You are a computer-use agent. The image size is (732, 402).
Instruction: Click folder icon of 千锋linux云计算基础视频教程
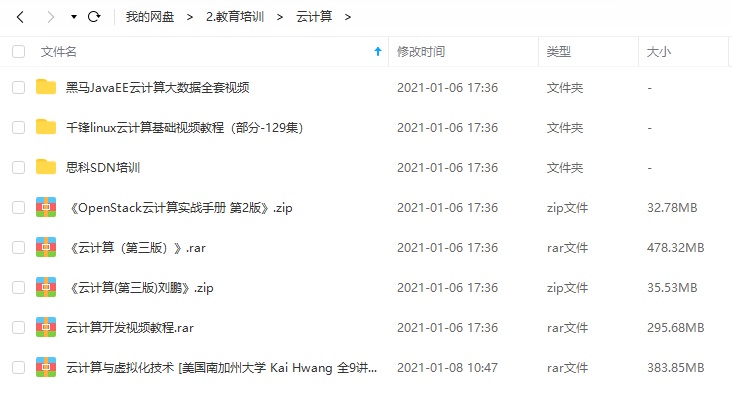46,127
